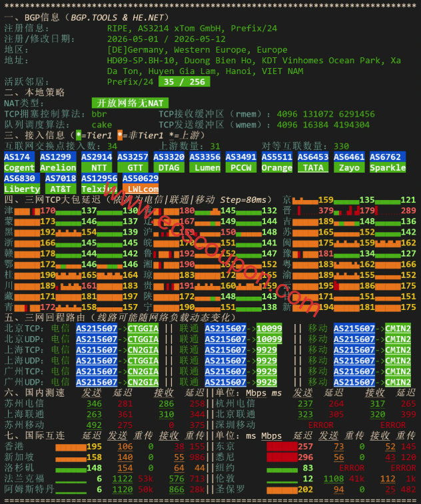The height and width of the screenshot is (504, 421).
Task: Click the 圣保罗 latency value '202'
Action: pyautogui.click(x=305, y=489)
